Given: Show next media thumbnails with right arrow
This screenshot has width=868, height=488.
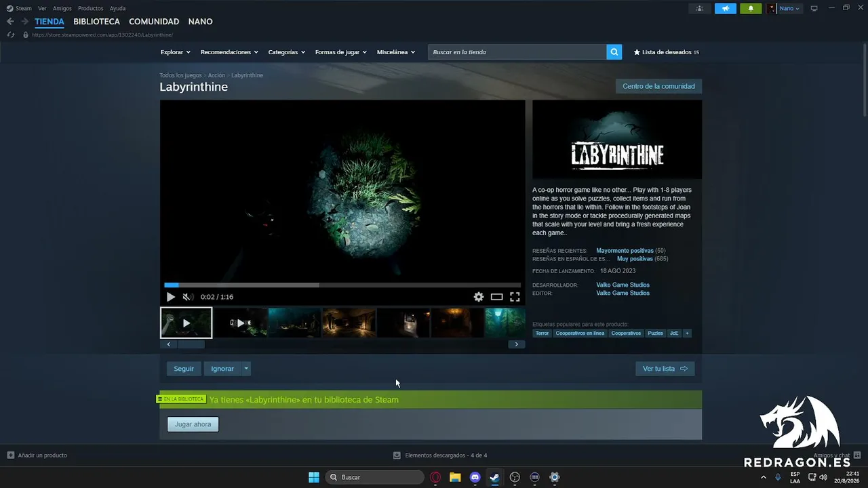Looking at the screenshot, I should coord(516,344).
